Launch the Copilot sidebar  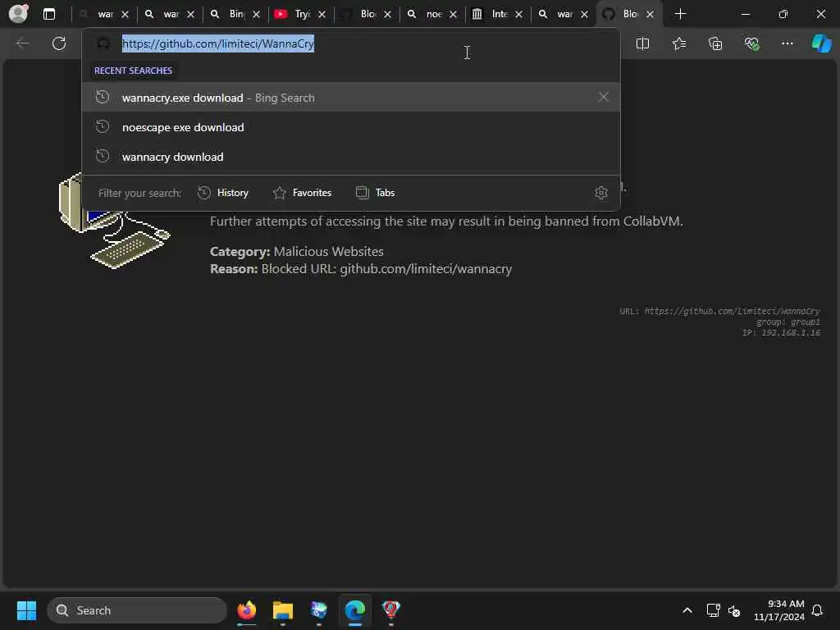point(821,43)
